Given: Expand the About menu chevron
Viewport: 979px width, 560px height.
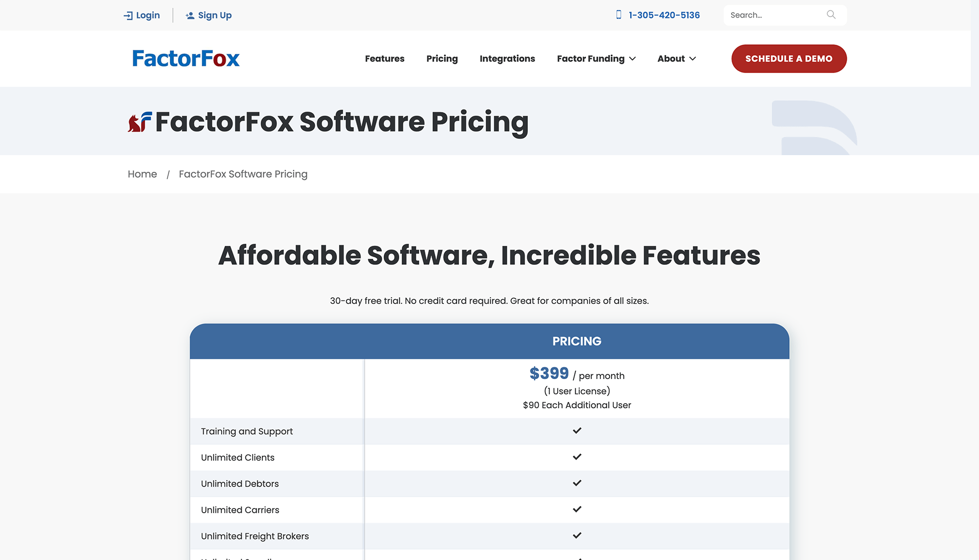Looking at the screenshot, I should tap(692, 59).
